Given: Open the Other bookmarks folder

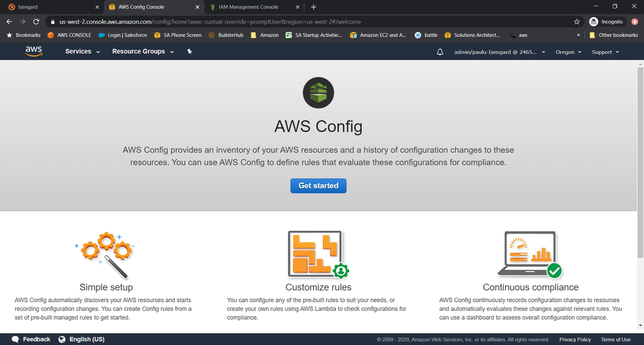Looking at the screenshot, I should pyautogui.click(x=613, y=35).
